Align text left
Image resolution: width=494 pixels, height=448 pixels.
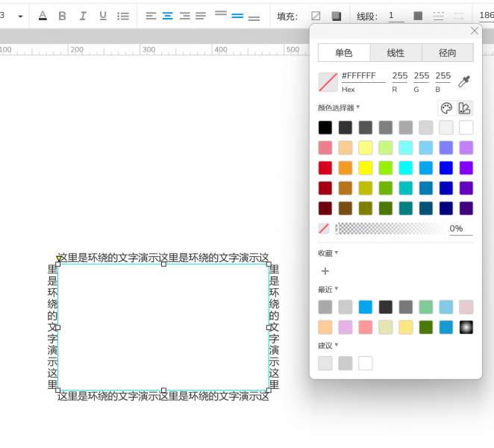151,16
